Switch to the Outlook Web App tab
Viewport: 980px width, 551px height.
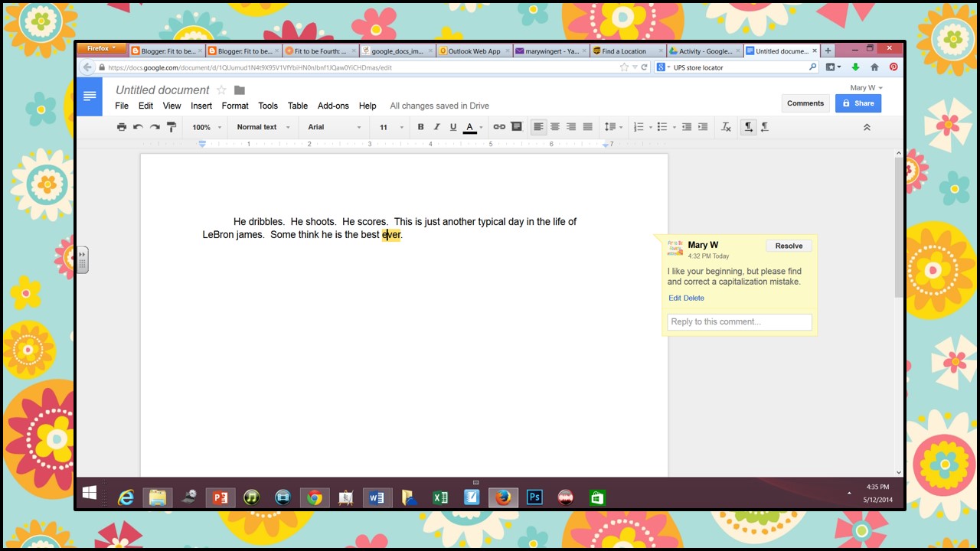click(474, 51)
